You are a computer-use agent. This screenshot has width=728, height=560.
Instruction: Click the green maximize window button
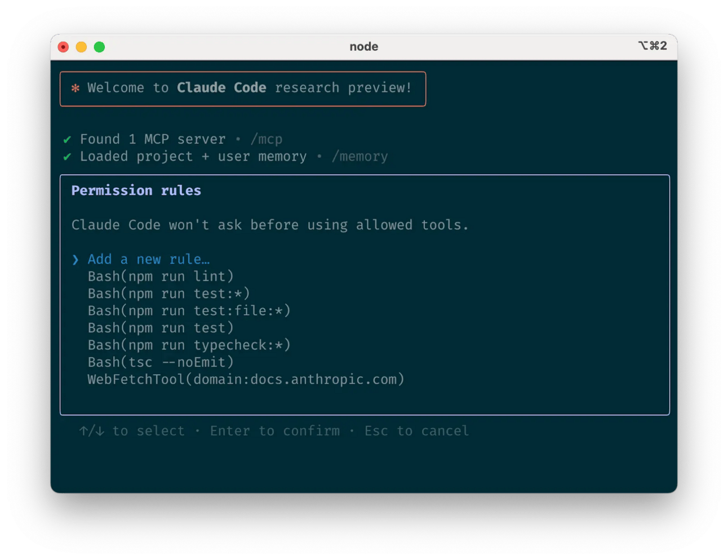(99, 47)
